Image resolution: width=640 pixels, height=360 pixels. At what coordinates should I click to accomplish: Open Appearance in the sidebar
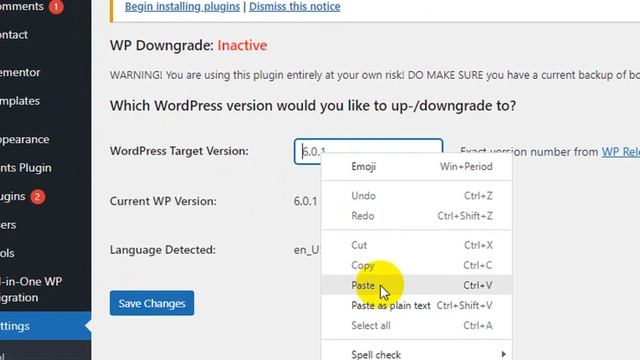tap(24, 140)
